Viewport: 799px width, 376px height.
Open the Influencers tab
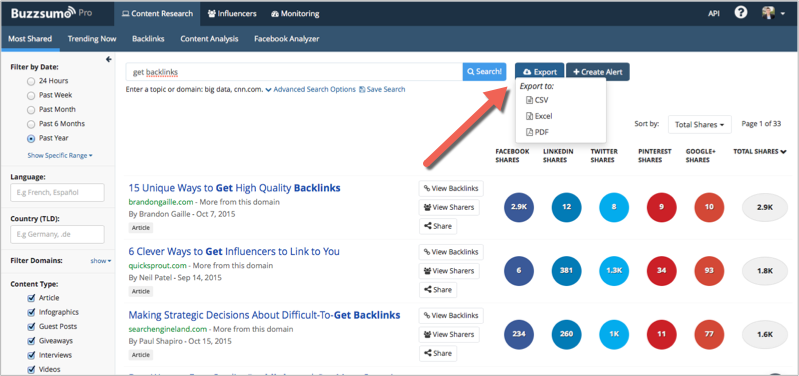pyautogui.click(x=232, y=14)
